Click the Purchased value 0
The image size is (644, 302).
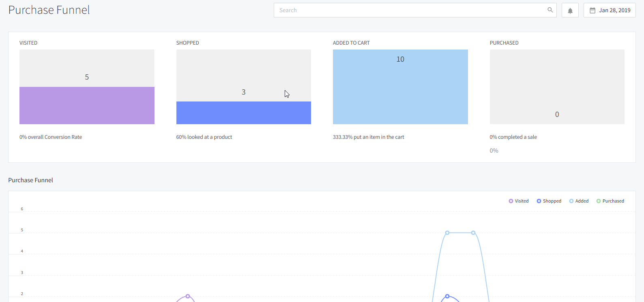pyautogui.click(x=557, y=114)
